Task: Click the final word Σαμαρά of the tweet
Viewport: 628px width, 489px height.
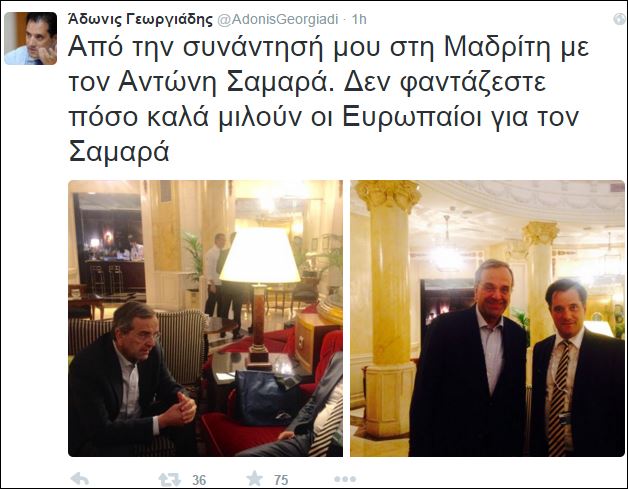Action: pyautogui.click(x=119, y=152)
